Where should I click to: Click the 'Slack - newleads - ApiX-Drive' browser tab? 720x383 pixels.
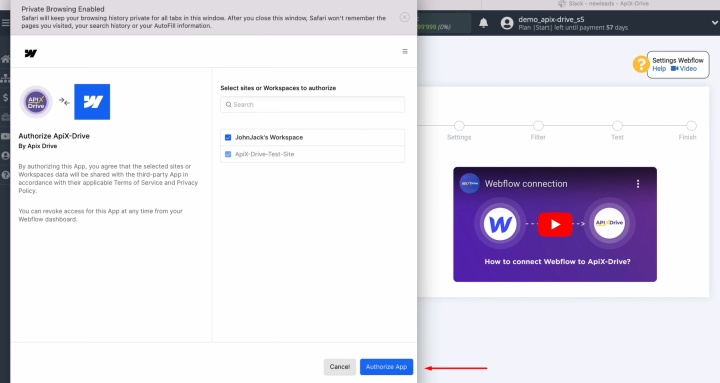[x=603, y=4]
